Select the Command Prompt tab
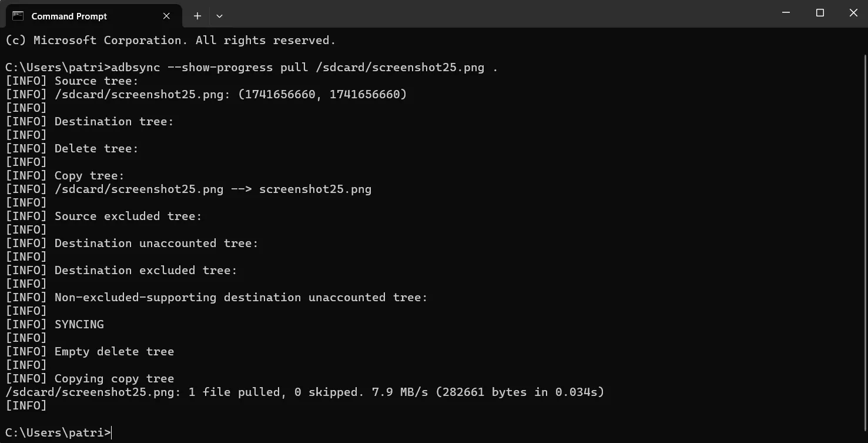 (69, 16)
